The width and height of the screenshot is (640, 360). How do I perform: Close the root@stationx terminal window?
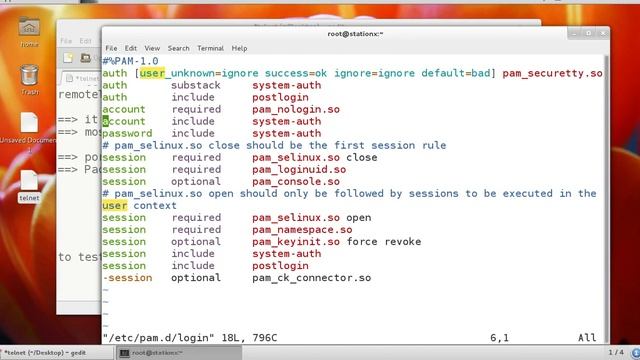[602, 33]
